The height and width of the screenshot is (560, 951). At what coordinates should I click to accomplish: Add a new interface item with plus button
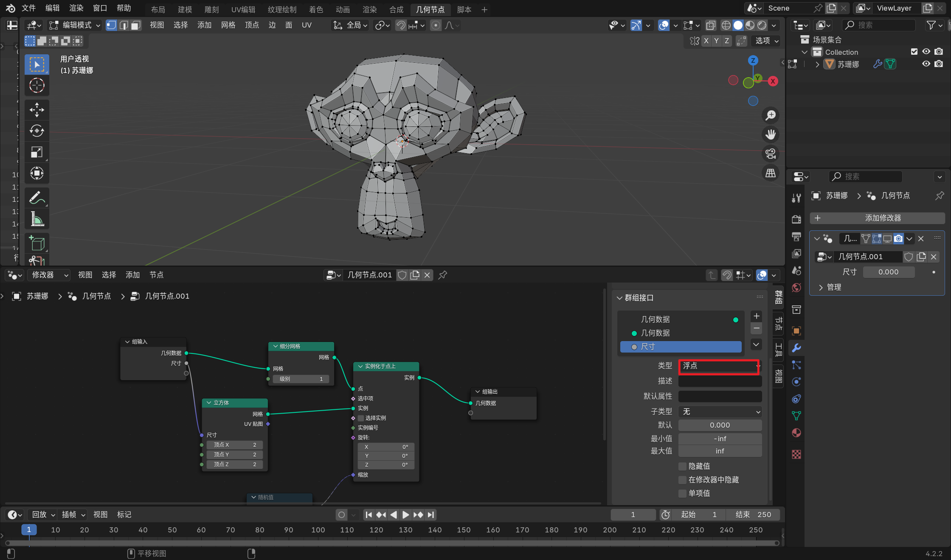coord(756,316)
